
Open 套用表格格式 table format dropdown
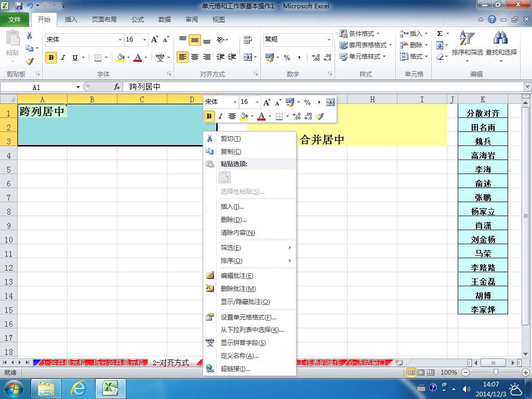pyautogui.click(x=365, y=45)
